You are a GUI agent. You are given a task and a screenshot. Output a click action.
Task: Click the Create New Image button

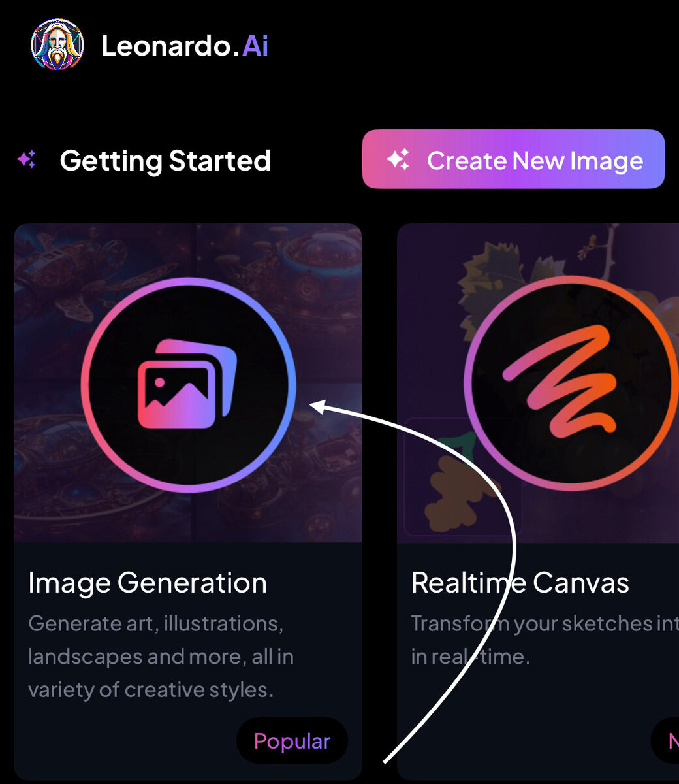(513, 159)
